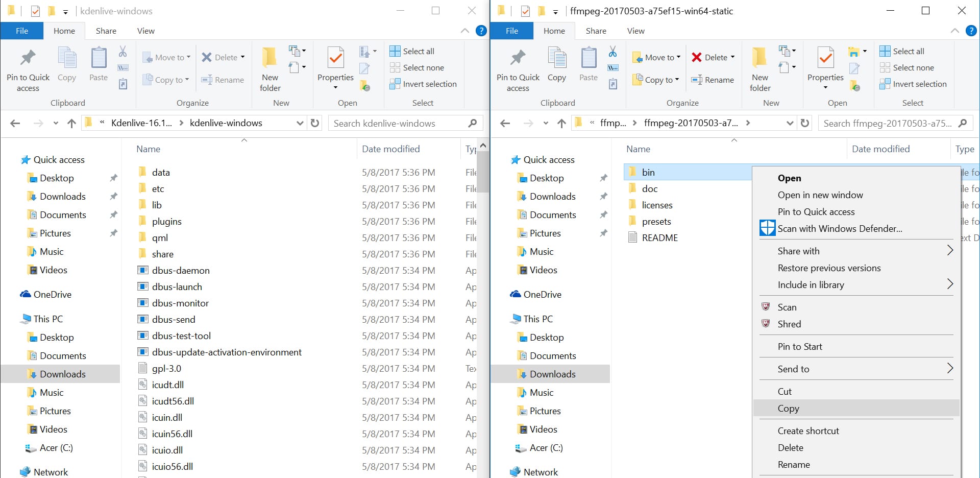Click Invert selection in kdenlive-windows ribbon
Screen dimensions: 980x478
423,84
